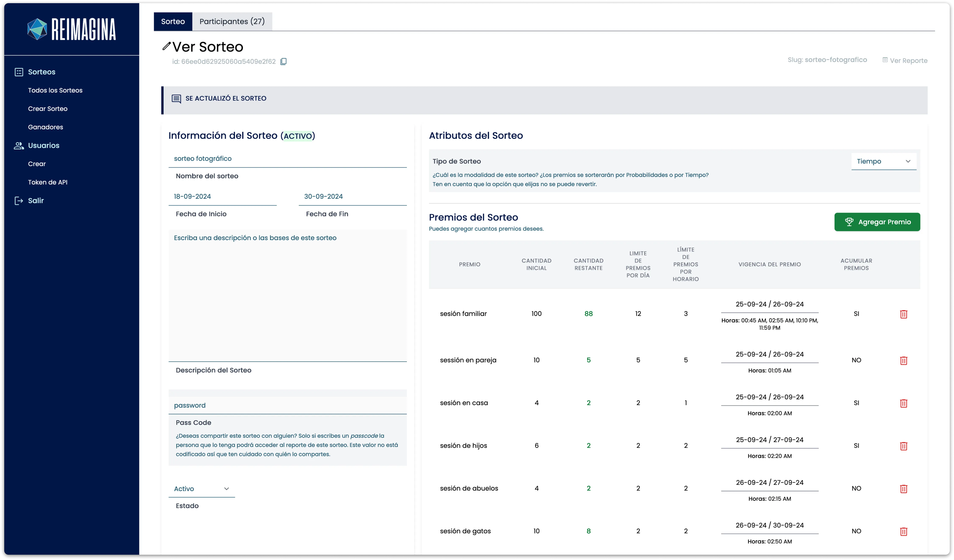Focus the Pass Code input field

tap(287, 405)
